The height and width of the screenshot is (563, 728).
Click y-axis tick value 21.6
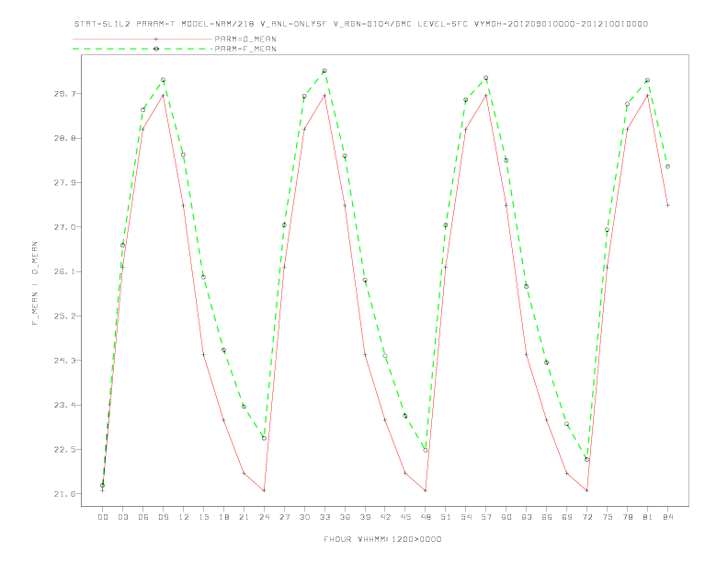pyautogui.click(x=64, y=494)
